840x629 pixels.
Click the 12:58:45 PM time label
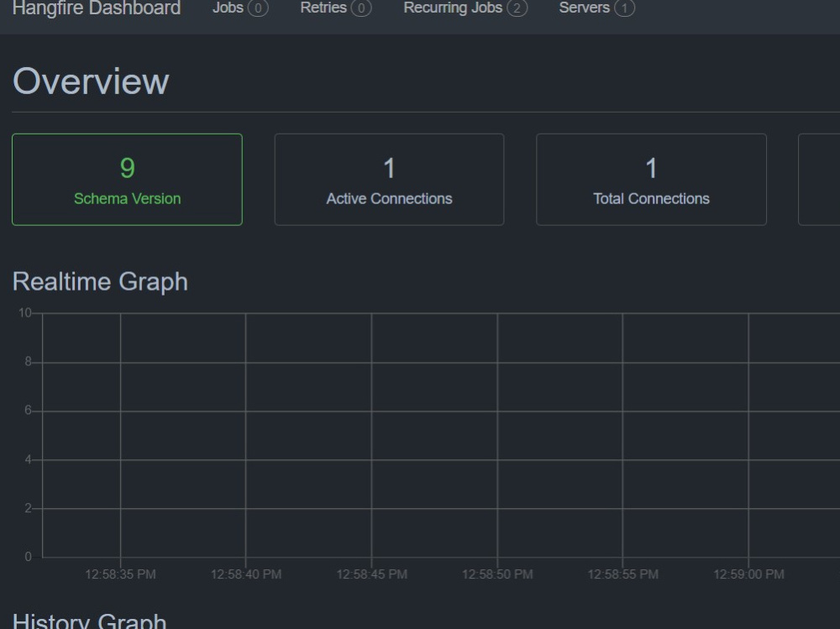[x=372, y=574]
